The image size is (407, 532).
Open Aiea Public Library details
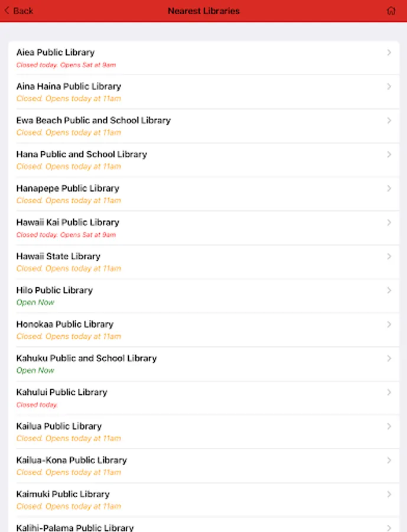pos(56,53)
